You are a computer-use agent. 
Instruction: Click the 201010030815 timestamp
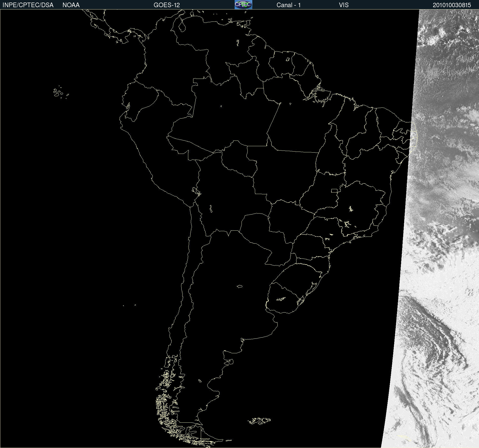pyautogui.click(x=452, y=5)
